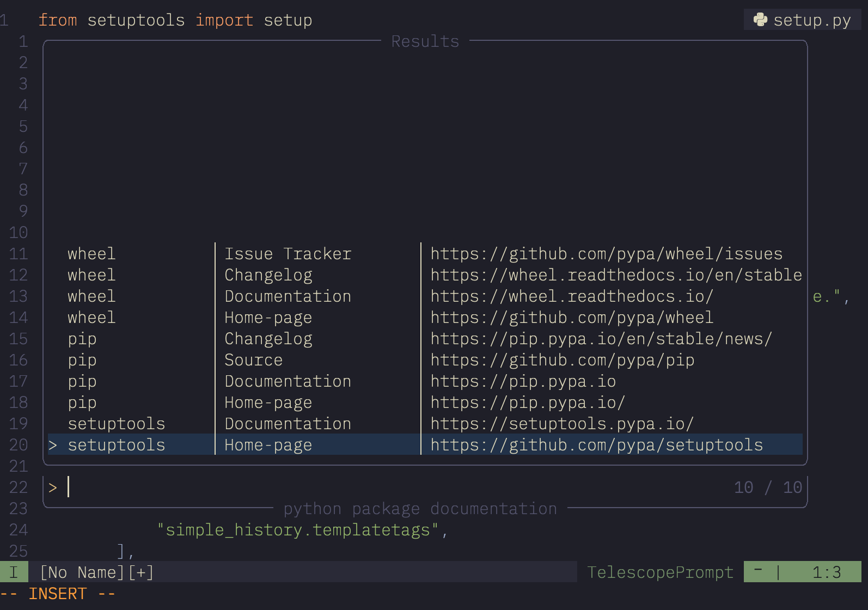Screen dimensions: 868x610
Task: Click the selection caret on the highlighted row
Action: 53,446
